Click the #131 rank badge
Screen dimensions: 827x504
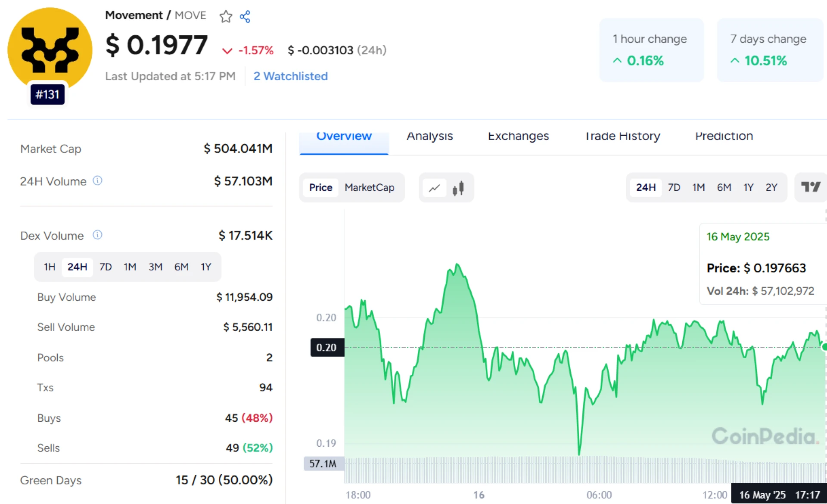[x=47, y=94]
